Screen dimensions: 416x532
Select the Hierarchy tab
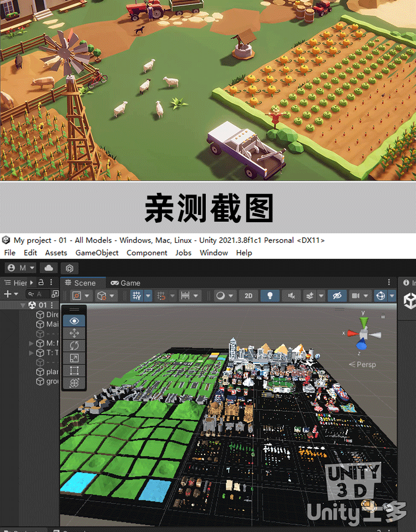tap(16, 283)
